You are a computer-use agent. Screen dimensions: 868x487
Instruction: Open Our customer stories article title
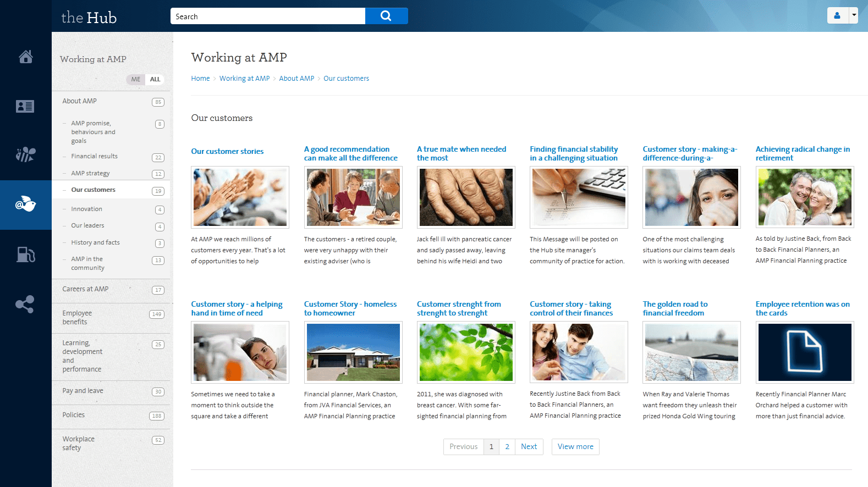coord(227,151)
